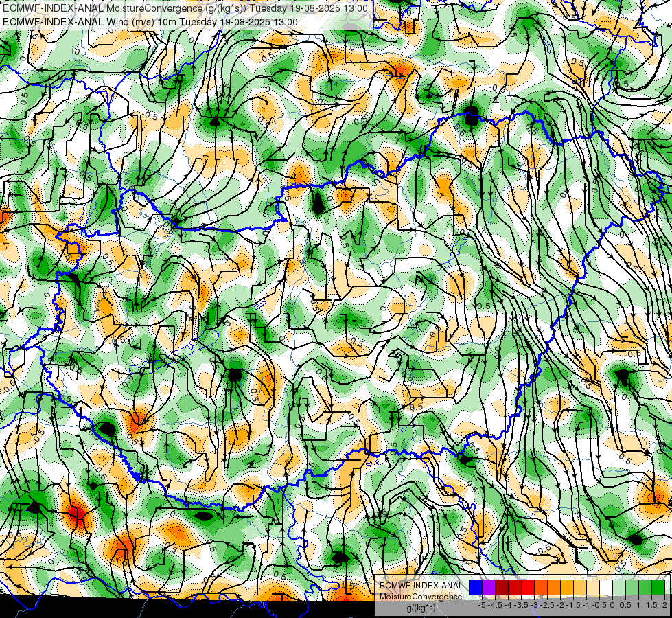The width and height of the screenshot is (672, 618).
Task: Click the 1.5 legend tick label
Action: (x=651, y=605)
